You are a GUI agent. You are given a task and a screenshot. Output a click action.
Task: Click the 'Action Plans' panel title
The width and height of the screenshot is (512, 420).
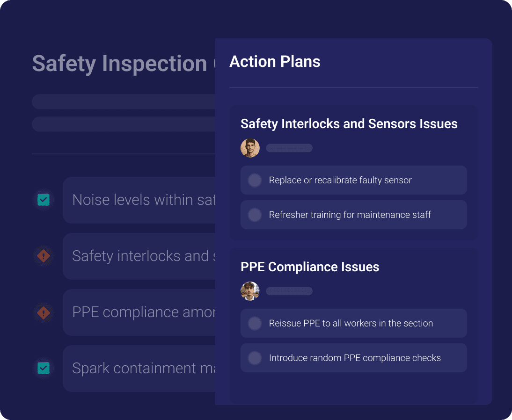coord(275,62)
